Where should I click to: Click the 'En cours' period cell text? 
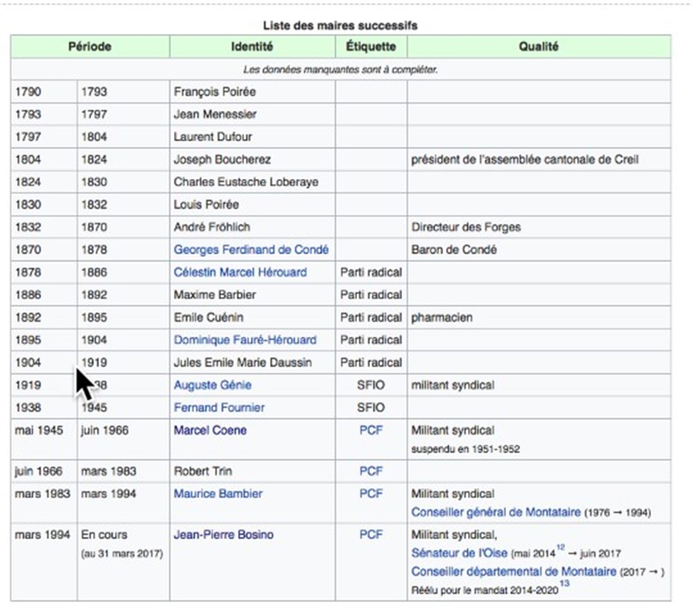click(x=104, y=534)
